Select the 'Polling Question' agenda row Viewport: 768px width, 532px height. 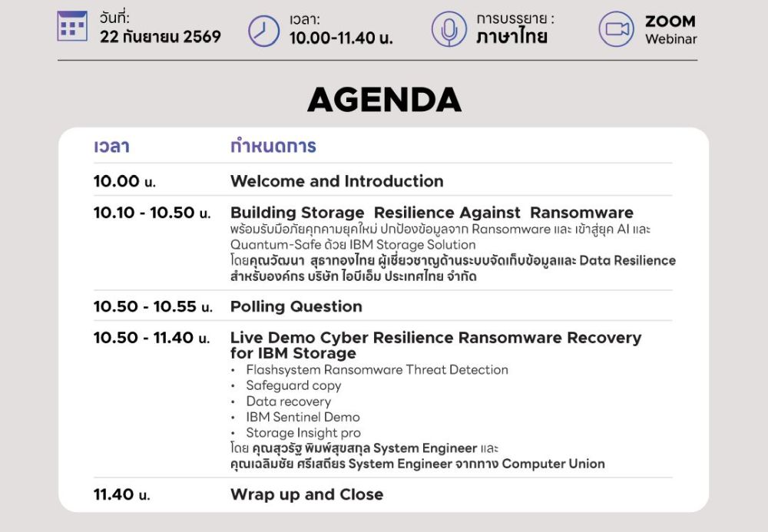pos(296,306)
